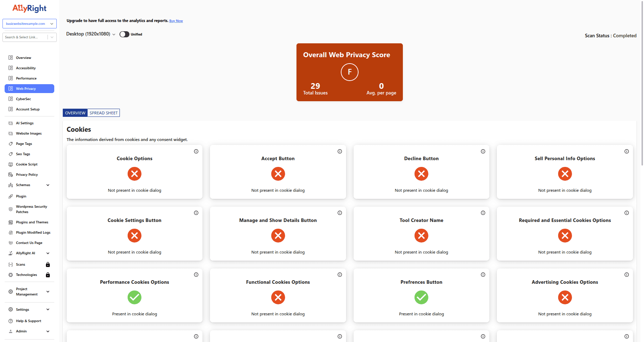
Task: Expand the Schemas menu
Action: pyautogui.click(x=23, y=185)
